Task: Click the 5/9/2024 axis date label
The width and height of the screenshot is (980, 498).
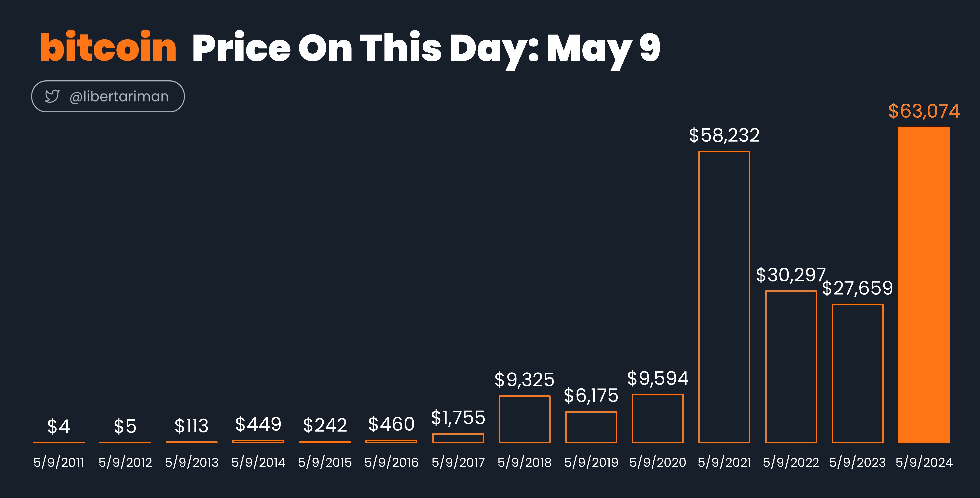Action: [x=924, y=462]
